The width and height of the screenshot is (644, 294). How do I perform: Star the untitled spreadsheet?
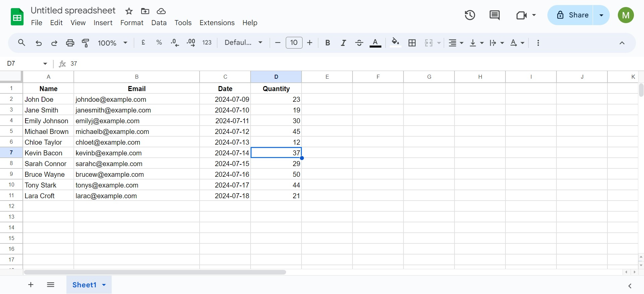[129, 11]
